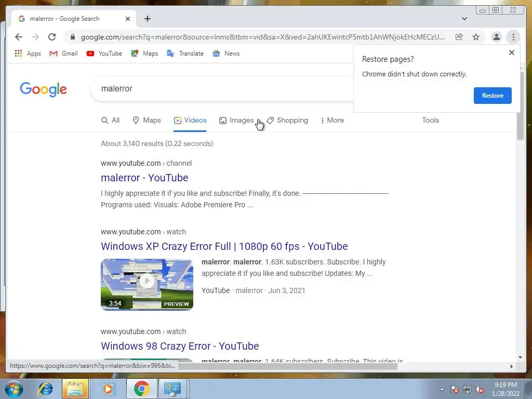Screen dimensions: 532x399
Task: Open YouTube bookmark
Action: point(104,54)
